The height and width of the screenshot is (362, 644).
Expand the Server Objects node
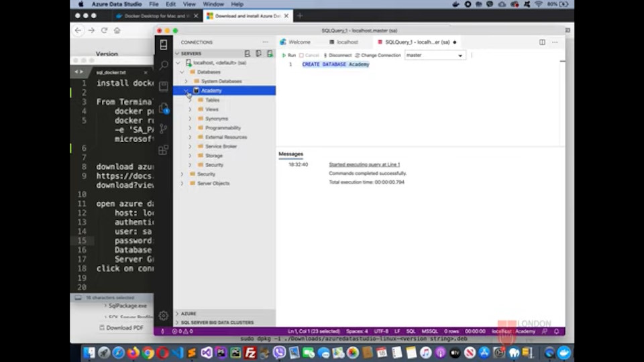pyautogui.click(x=182, y=184)
